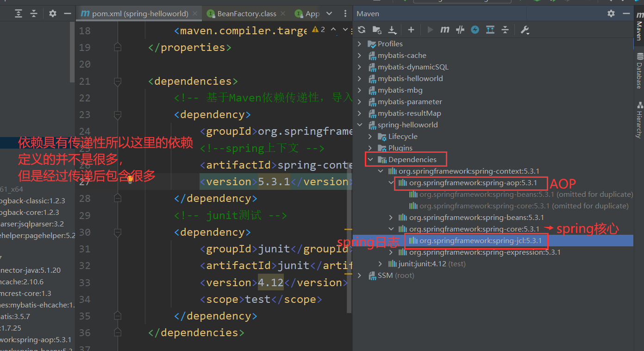Collapse all in project panel toolbar
Viewport: 644px width, 351px height.
click(34, 13)
